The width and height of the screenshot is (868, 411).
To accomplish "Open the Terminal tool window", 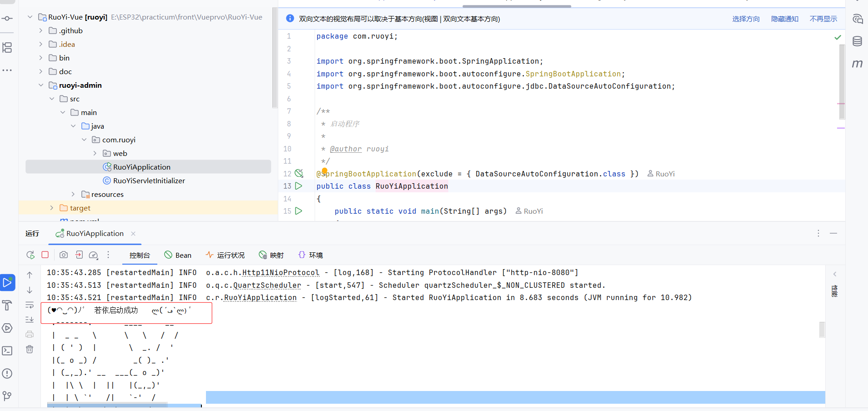I will (x=7, y=351).
